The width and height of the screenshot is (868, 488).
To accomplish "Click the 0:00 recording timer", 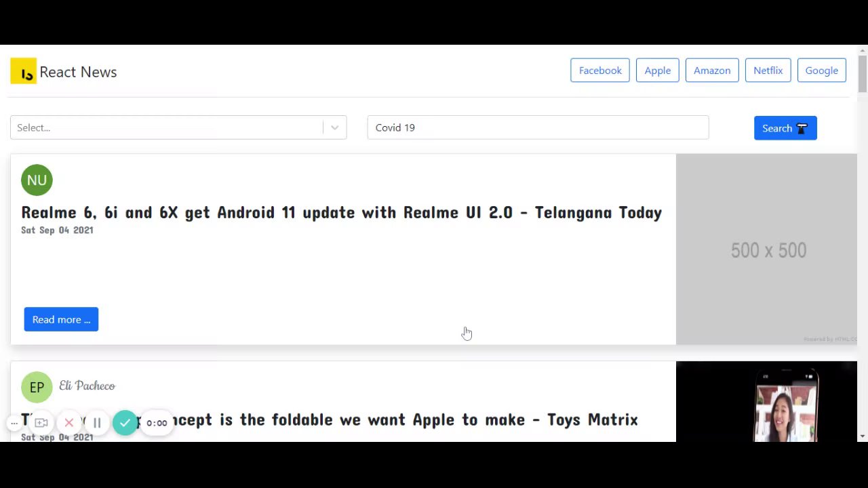I will (x=157, y=423).
